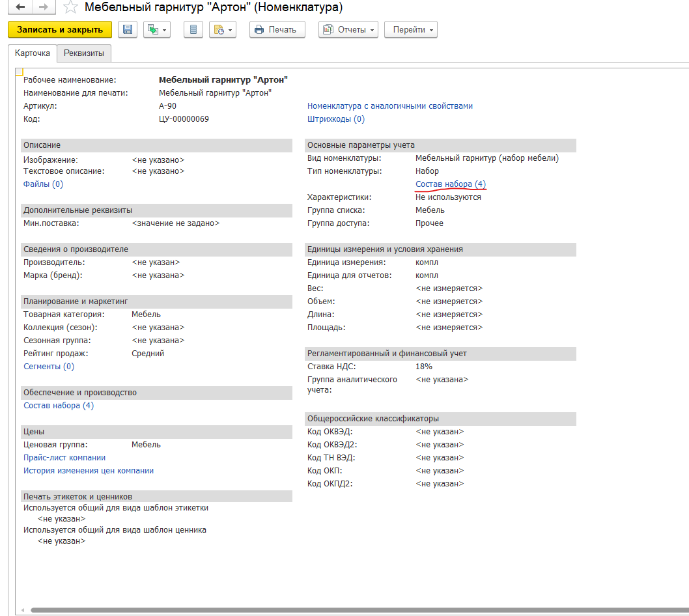Viewport: 689px width, 616px height.
Task: Open Прайс-лист компании link
Action: click(64, 458)
